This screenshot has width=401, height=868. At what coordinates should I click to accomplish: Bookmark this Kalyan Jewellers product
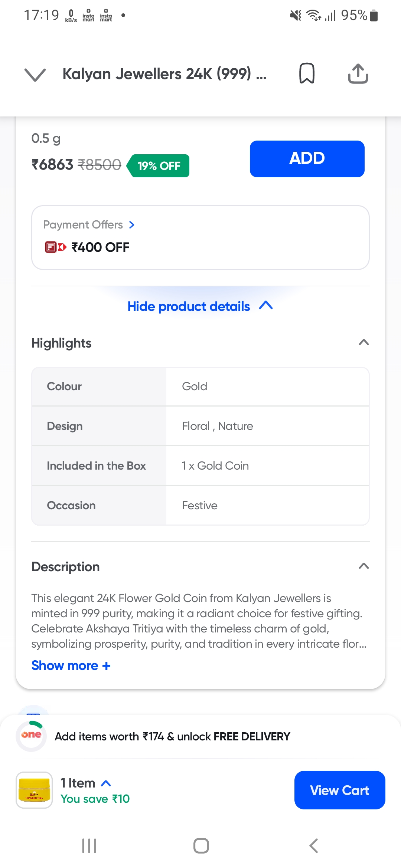pos(307,73)
